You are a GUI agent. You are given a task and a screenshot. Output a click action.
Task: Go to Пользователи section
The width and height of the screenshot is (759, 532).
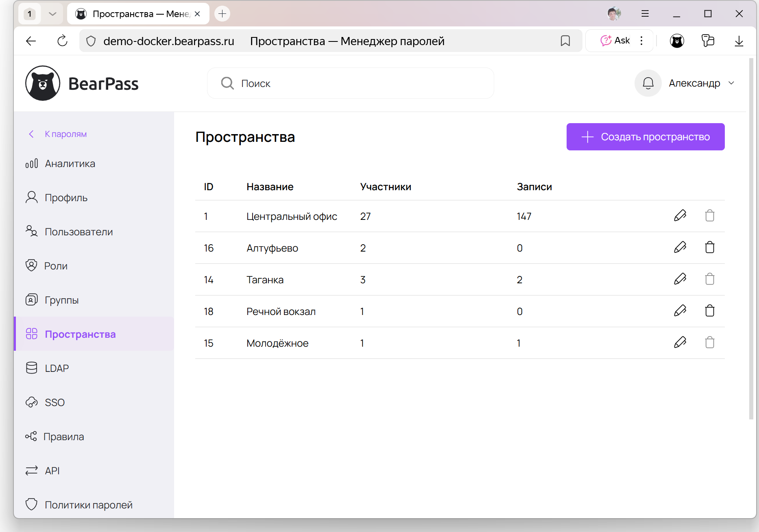click(79, 232)
